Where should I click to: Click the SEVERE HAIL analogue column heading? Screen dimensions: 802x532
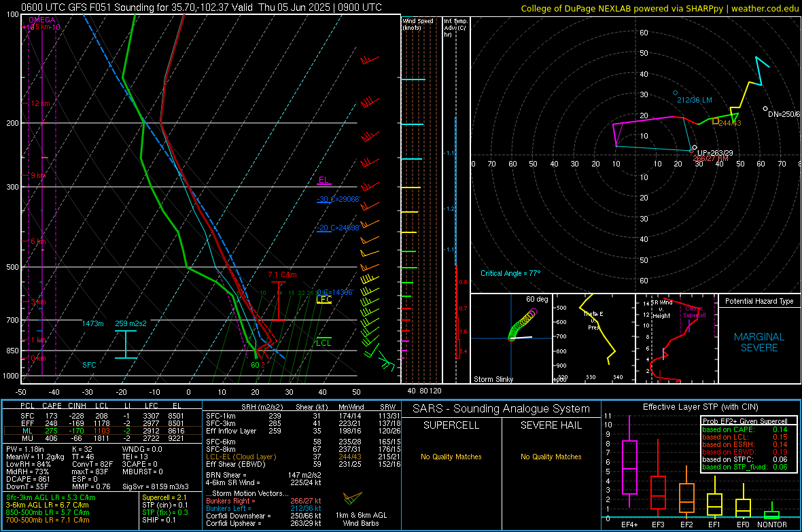pyautogui.click(x=551, y=425)
